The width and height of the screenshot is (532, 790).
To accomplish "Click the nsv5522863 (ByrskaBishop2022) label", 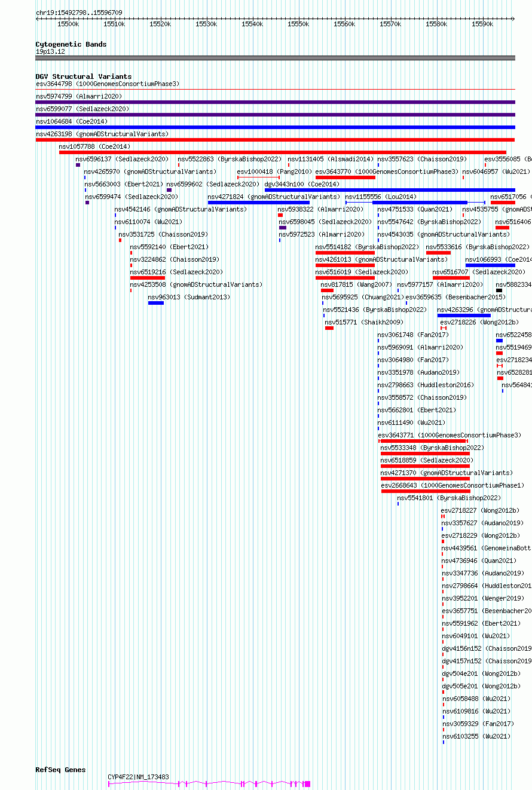I will (230, 159).
